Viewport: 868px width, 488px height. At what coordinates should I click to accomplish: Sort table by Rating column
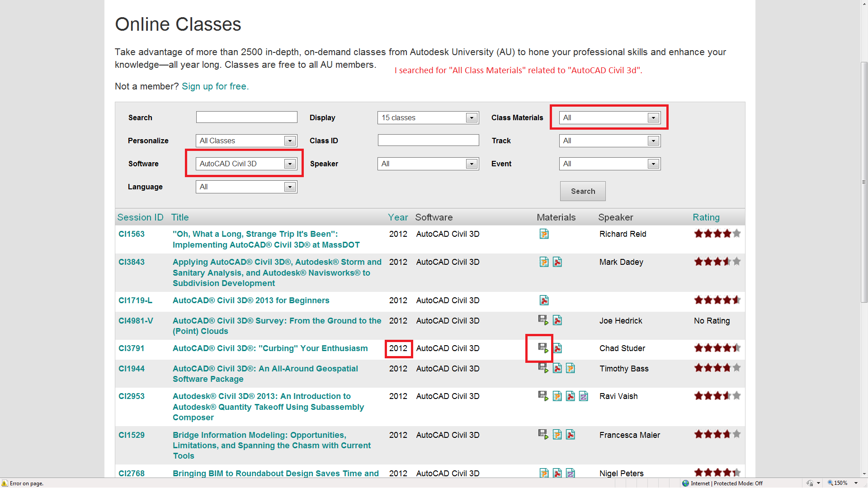pos(706,217)
